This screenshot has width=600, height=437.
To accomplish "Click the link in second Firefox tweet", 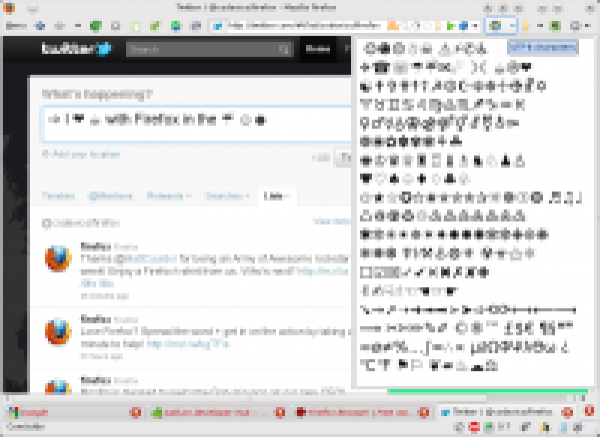I will (x=188, y=344).
